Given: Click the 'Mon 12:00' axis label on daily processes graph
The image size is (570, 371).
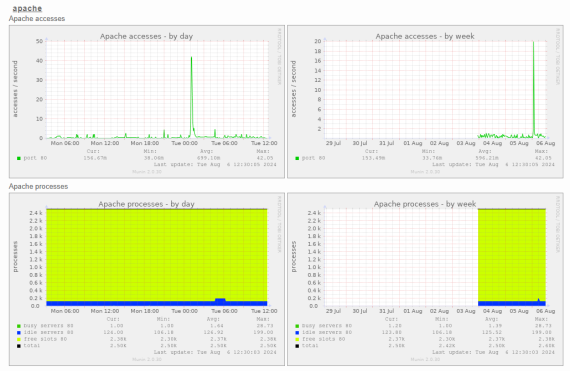Looking at the screenshot, I should 105,311.
